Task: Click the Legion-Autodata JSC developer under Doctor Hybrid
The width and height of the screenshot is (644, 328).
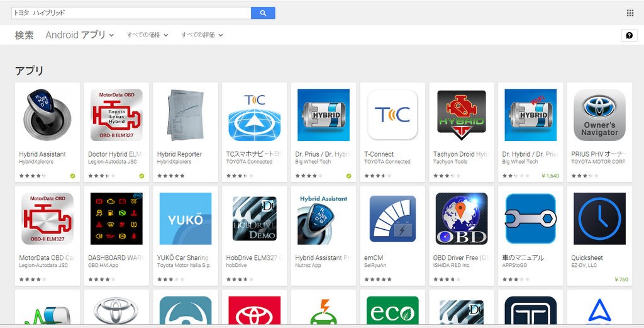Action: (113, 162)
